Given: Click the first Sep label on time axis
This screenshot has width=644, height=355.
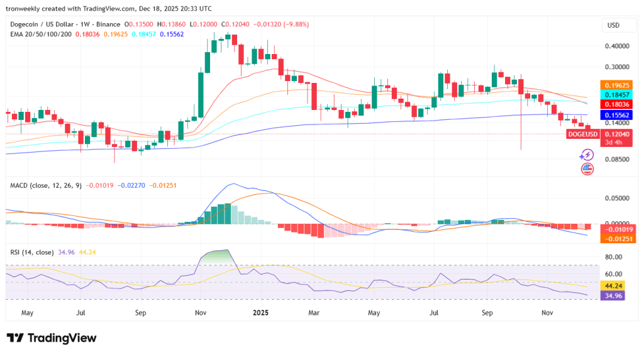Looking at the screenshot, I should click(x=140, y=313).
